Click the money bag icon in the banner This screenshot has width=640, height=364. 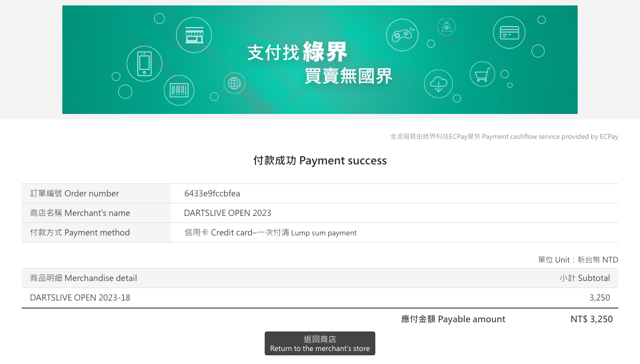[x=446, y=27]
